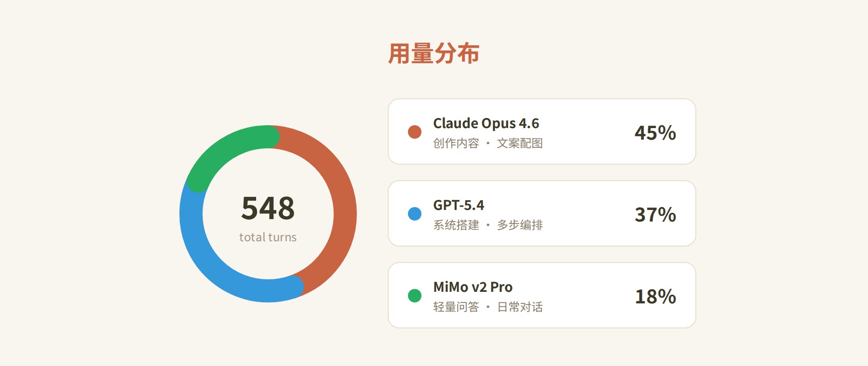Click the "total turns" label
The width and height of the screenshot is (868, 366).
tap(268, 237)
